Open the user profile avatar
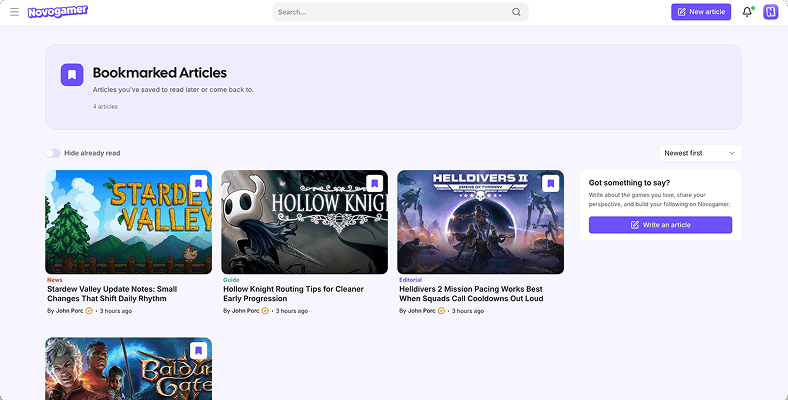The image size is (788, 400). [x=770, y=12]
